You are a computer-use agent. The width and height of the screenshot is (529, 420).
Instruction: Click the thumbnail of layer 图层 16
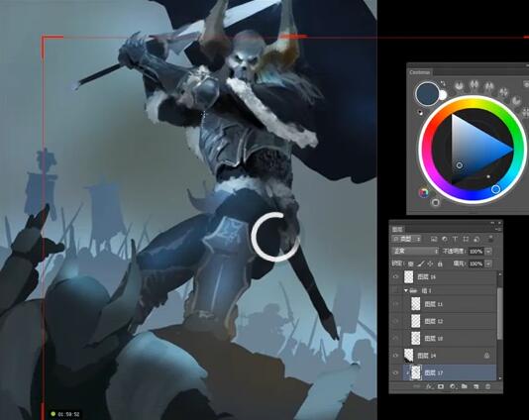[408, 277]
